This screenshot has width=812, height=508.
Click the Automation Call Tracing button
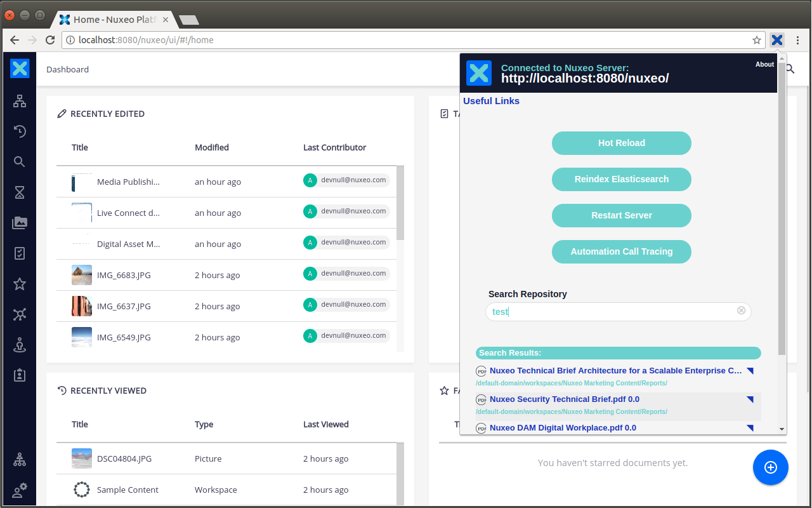(622, 251)
